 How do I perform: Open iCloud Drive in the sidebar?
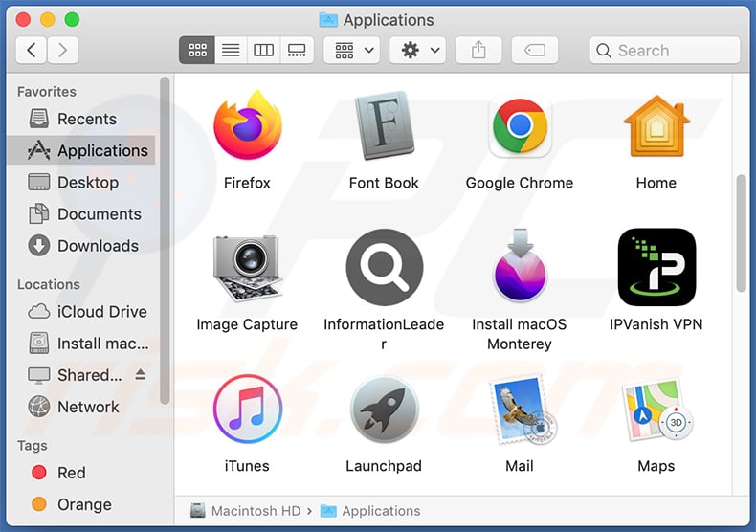coord(82,311)
